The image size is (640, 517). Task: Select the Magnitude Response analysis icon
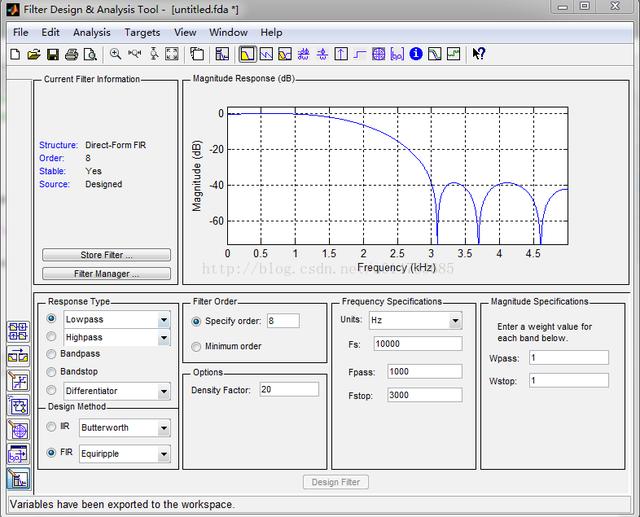coord(247,54)
